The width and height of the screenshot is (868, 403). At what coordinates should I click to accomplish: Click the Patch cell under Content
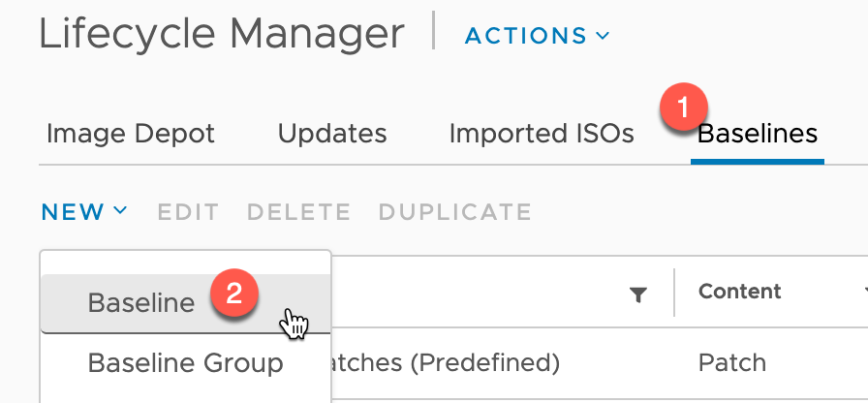[731, 363]
